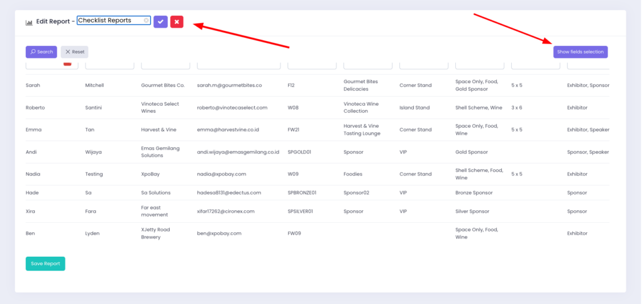
Task: Click the filter box above the email column
Action: tap(240, 65)
